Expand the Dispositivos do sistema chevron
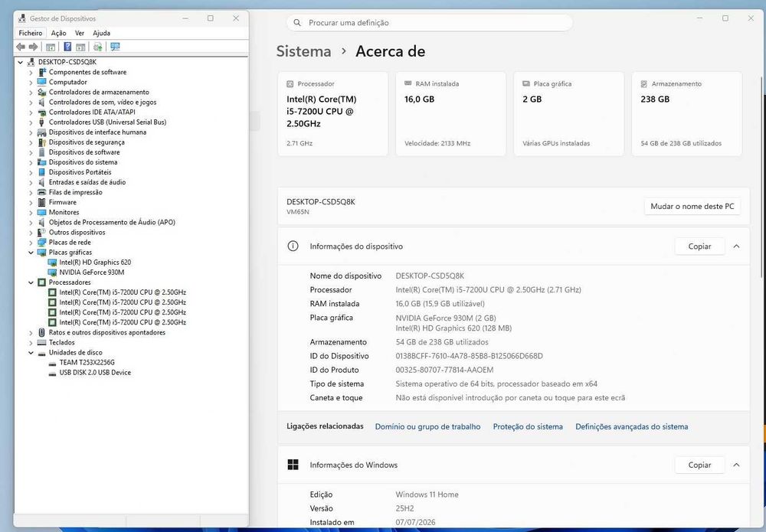The height and width of the screenshot is (532, 766). [x=31, y=162]
